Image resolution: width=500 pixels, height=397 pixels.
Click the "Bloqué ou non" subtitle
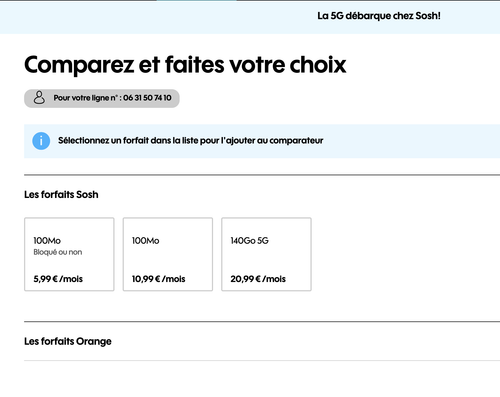click(58, 252)
